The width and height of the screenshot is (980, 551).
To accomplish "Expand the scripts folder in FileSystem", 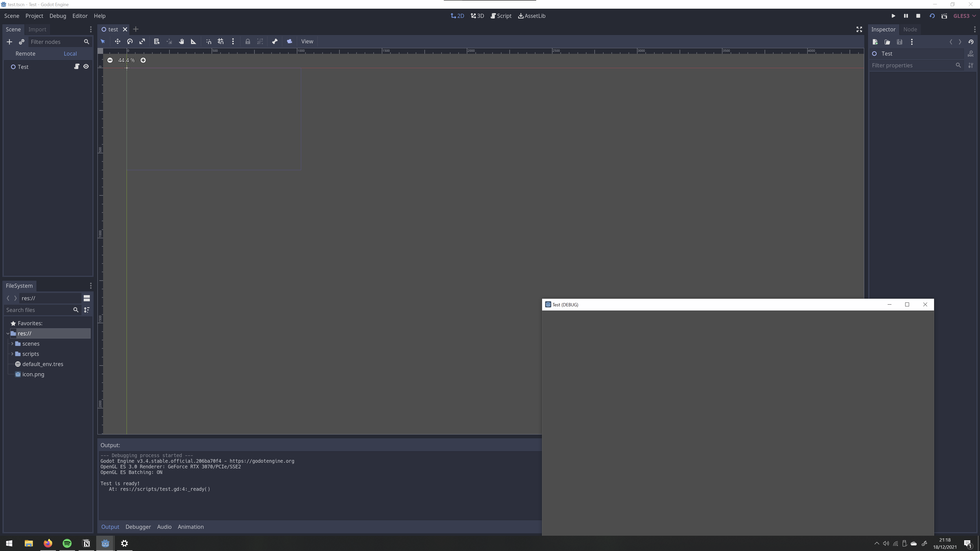I will 13,354.
